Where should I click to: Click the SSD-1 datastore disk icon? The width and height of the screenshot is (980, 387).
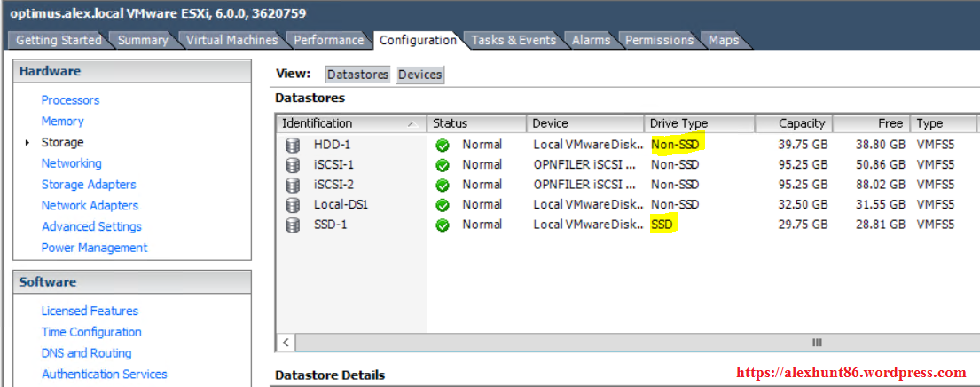[293, 225]
